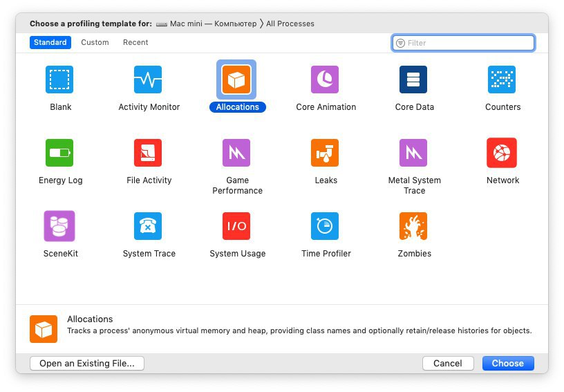Click the Activity Monitor label text
This screenshot has height=392, width=564.
(x=149, y=107)
